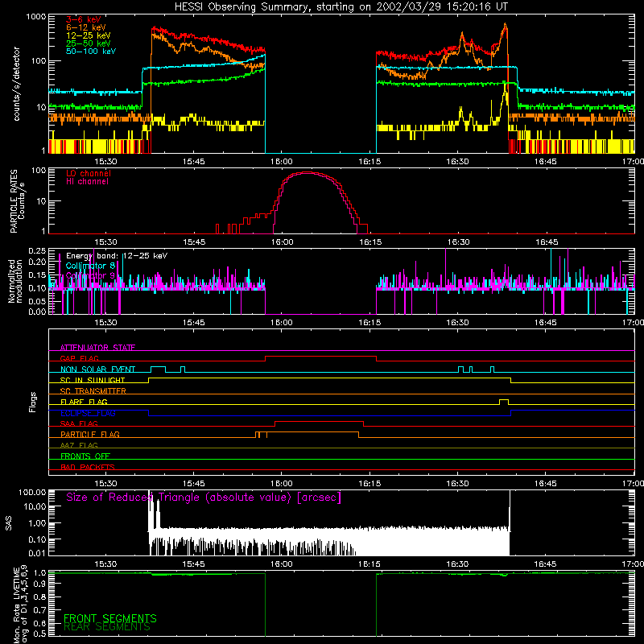Click the SC TRANSMITTER flag label
Viewport: 644px width, 644px height.
tap(93, 391)
